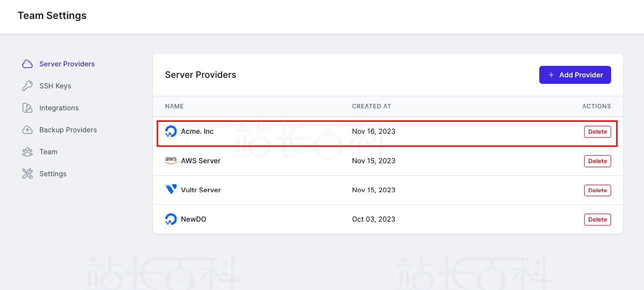Screen dimensions: 644x290
Task: Click the Server Providers cloud icon
Action: [27, 64]
